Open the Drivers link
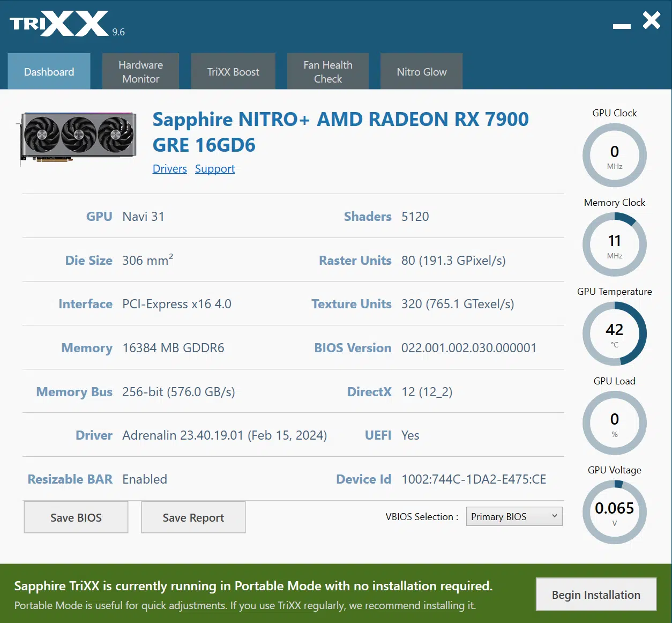This screenshot has width=672, height=623. point(170,169)
